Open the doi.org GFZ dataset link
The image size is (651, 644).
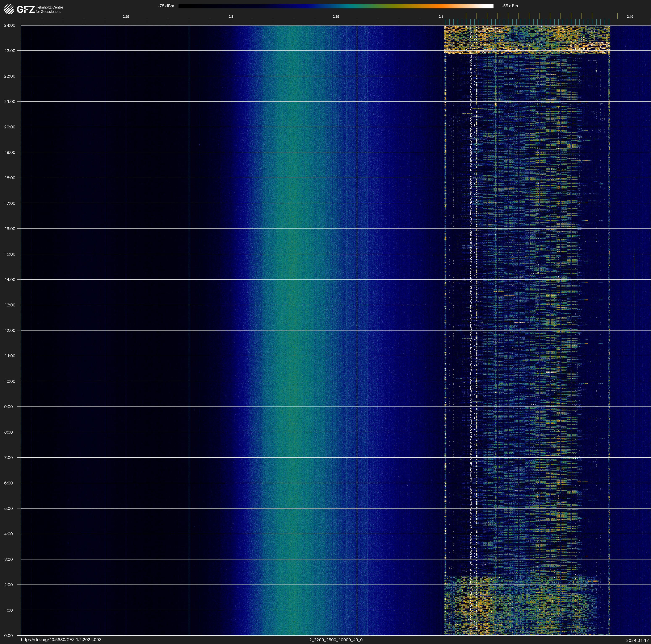click(61, 640)
